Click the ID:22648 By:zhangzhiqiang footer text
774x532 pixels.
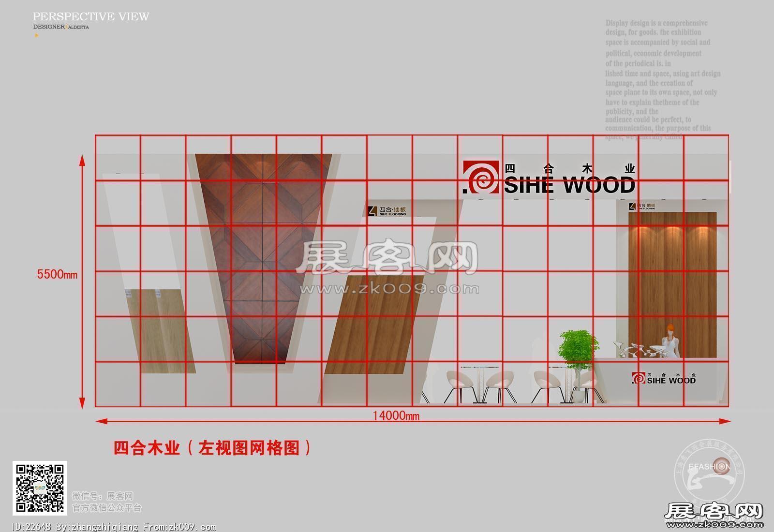(114, 527)
